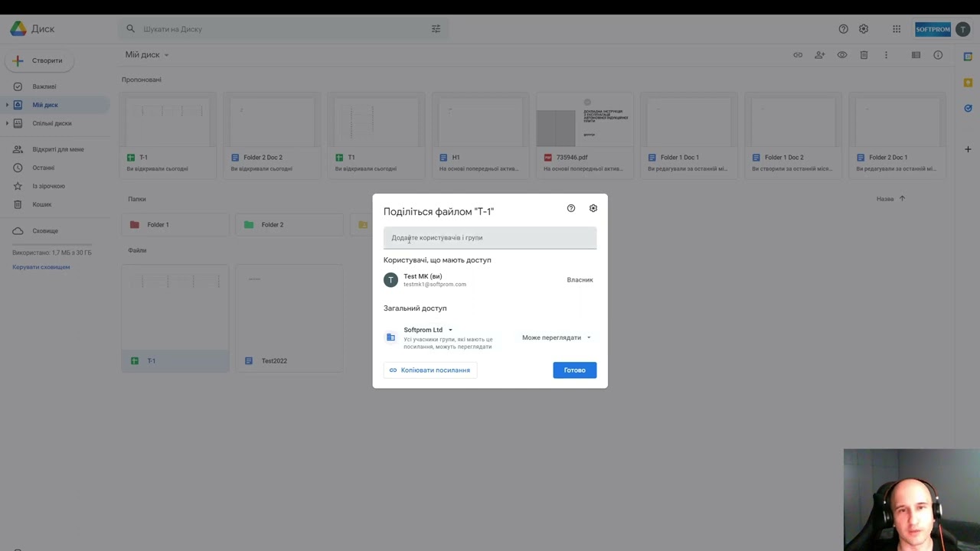The image size is (980, 551).
Task: Click the plus add-ons icon in side panel
Action: pos(968,149)
